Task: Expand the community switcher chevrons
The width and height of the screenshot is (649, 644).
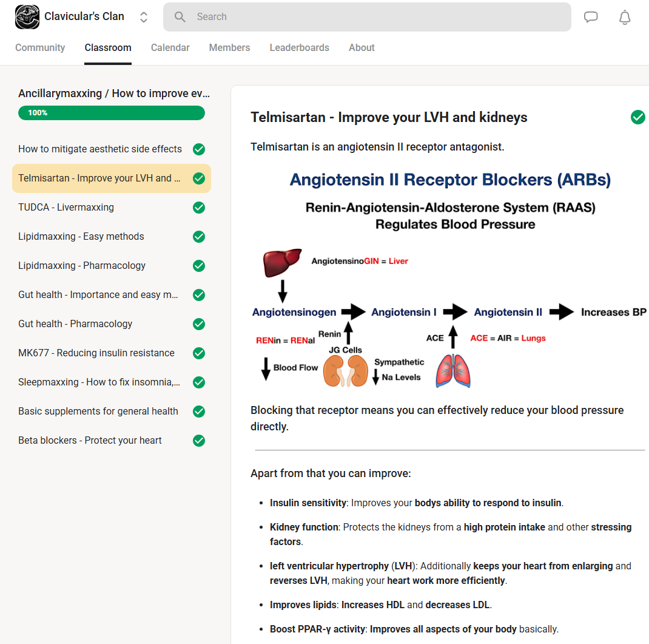Action: pyautogui.click(x=144, y=17)
